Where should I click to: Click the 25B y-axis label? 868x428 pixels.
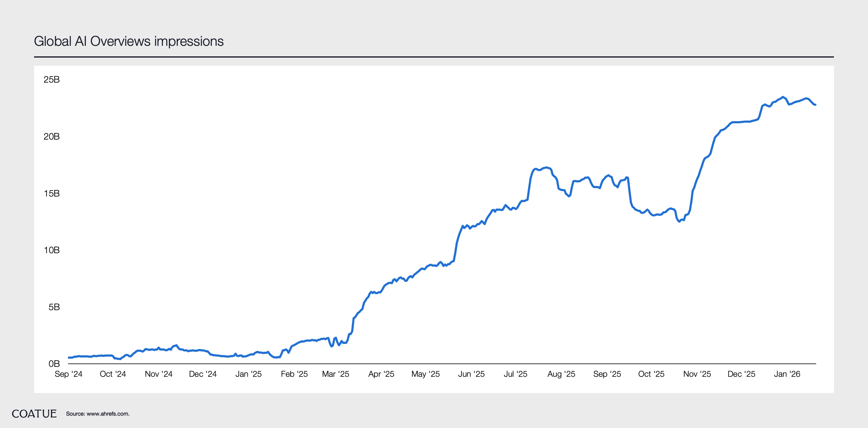point(52,80)
